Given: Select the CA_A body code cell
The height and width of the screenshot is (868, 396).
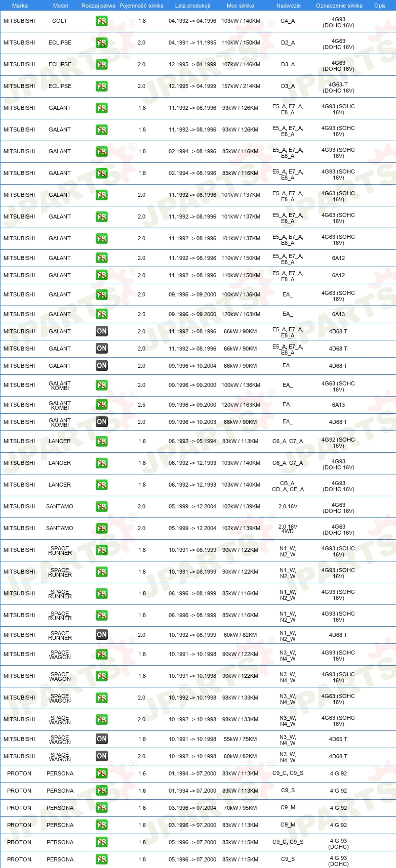Looking at the screenshot, I should pos(288,21).
